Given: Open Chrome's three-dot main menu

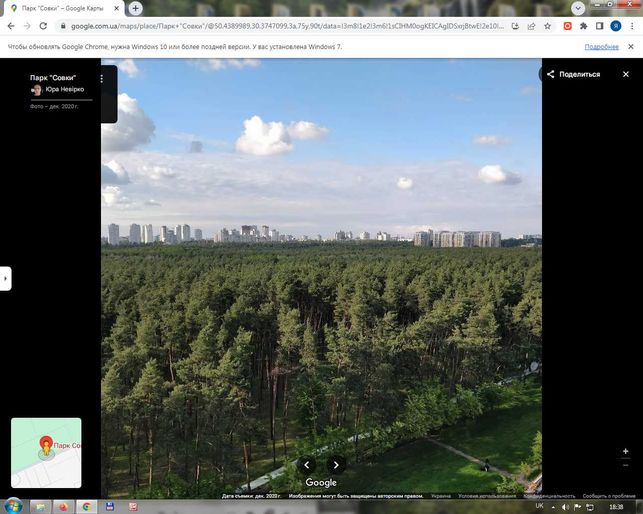Looking at the screenshot, I should point(632,26).
